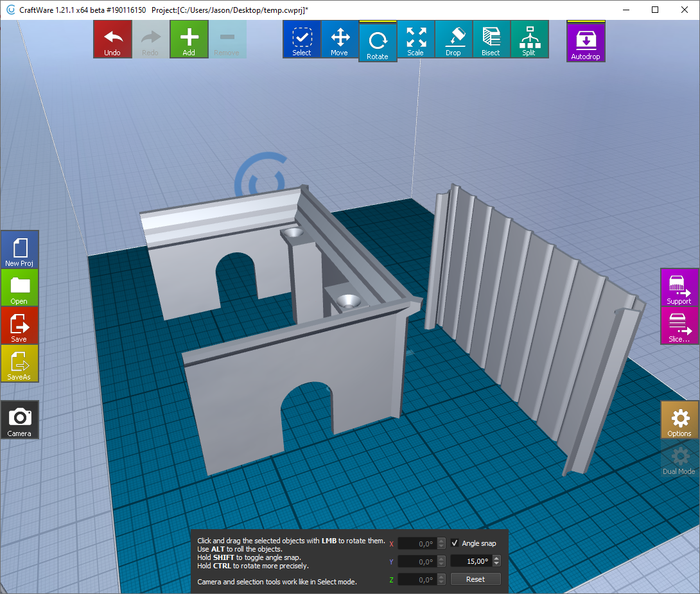Image resolution: width=700 pixels, height=594 pixels.
Task: Switch to the Move tool
Action: coord(340,39)
